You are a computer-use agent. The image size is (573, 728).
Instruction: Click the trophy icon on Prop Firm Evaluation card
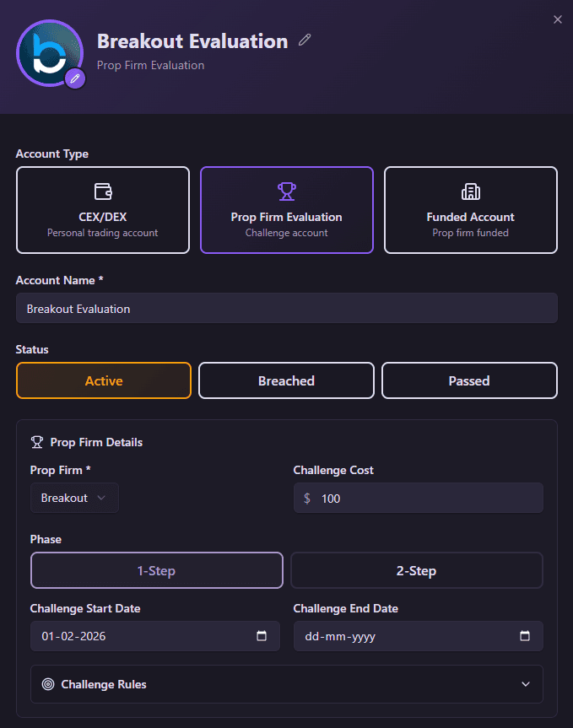point(286,191)
